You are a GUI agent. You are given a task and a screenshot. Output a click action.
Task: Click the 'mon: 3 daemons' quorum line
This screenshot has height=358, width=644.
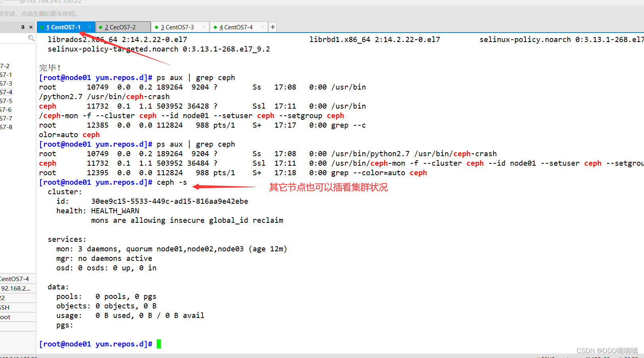[x=172, y=249]
